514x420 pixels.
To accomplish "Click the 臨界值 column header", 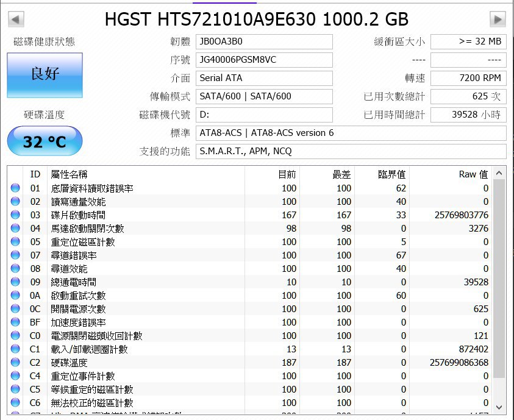I will 391,174.
